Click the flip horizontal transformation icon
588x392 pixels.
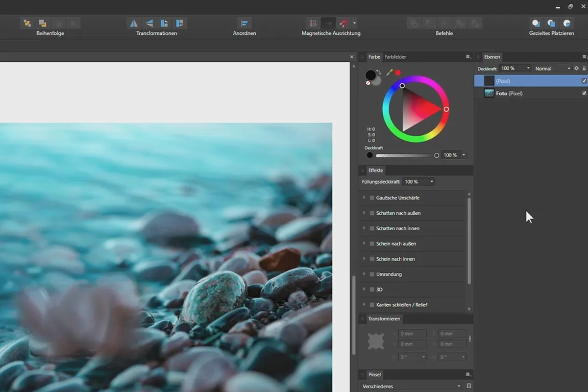pyautogui.click(x=133, y=23)
